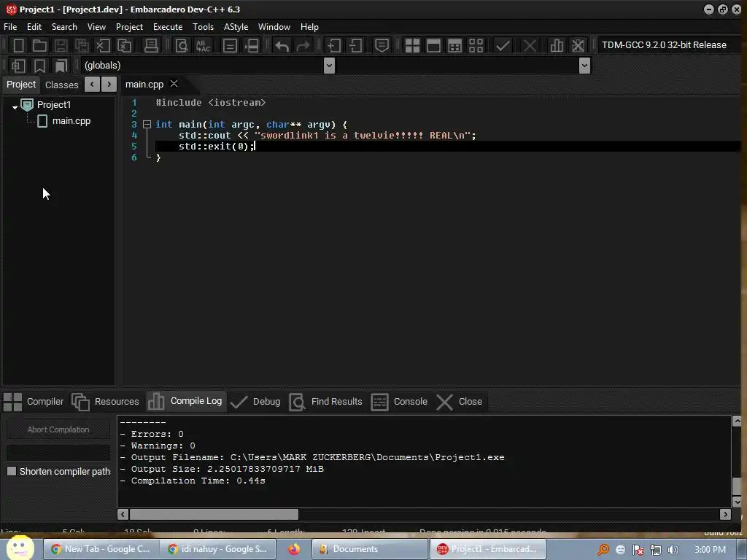Click the Undo arrow icon
This screenshot has width=747, height=560.
[x=282, y=46]
